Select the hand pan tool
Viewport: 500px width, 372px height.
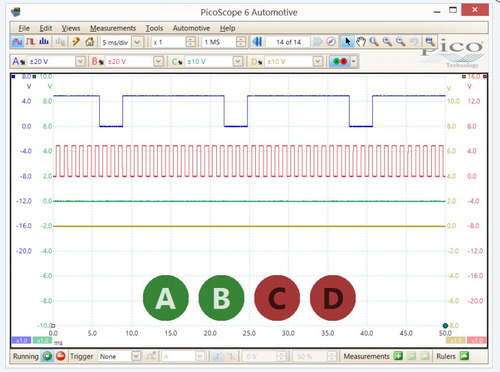361,42
